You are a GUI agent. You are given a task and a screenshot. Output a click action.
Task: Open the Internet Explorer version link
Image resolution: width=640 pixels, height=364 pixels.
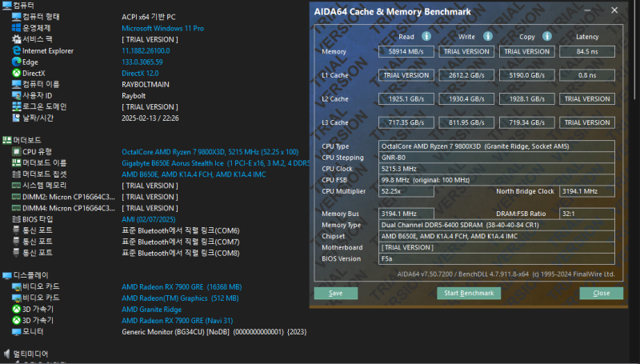146,50
